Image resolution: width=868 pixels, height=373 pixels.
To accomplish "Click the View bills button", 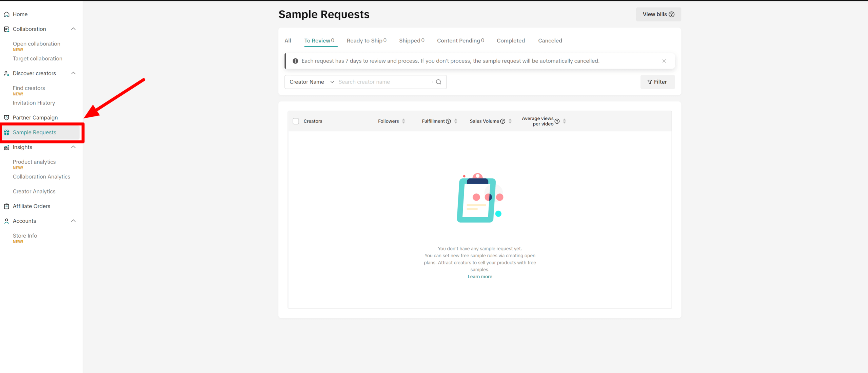I will (658, 14).
